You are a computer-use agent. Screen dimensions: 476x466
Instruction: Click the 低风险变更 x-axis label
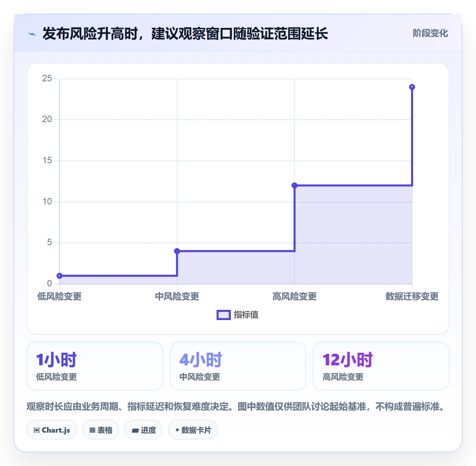pos(60,297)
